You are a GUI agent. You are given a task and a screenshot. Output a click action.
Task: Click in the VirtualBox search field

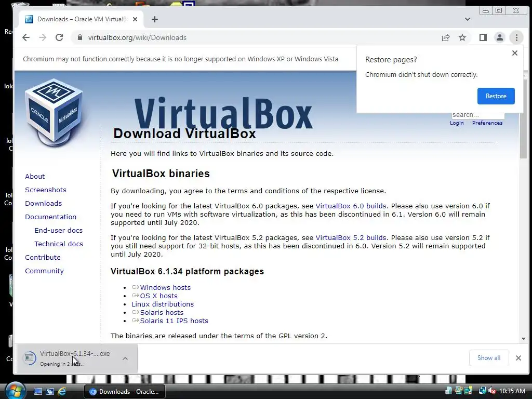tap(478, 115)
